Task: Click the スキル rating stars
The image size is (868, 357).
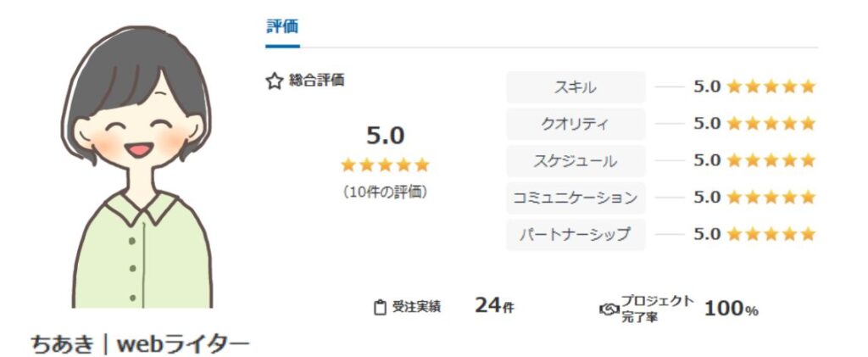Action: click(771, 86)
